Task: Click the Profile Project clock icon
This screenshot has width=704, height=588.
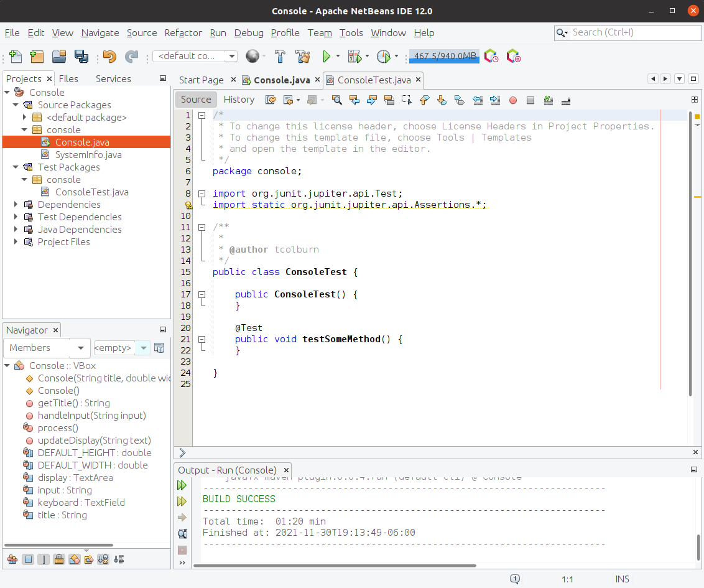Action: [x=383, y=57]
